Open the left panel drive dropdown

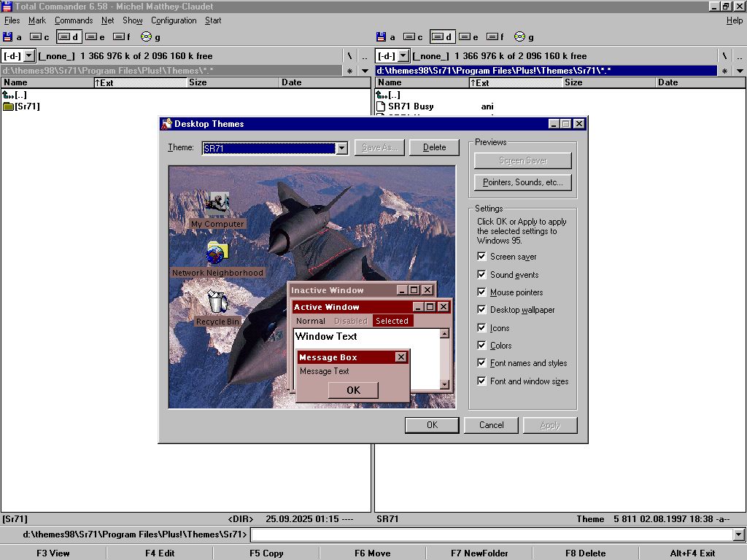click(29, 56)
